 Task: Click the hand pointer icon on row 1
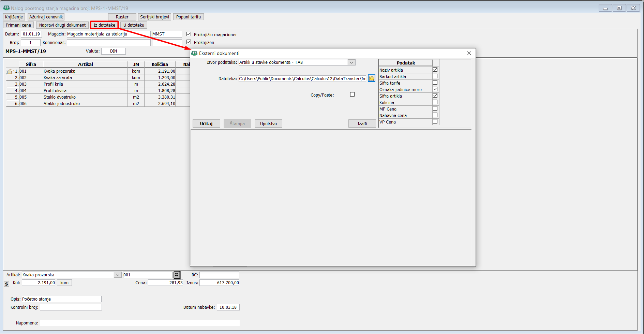[x=10, y=71]
